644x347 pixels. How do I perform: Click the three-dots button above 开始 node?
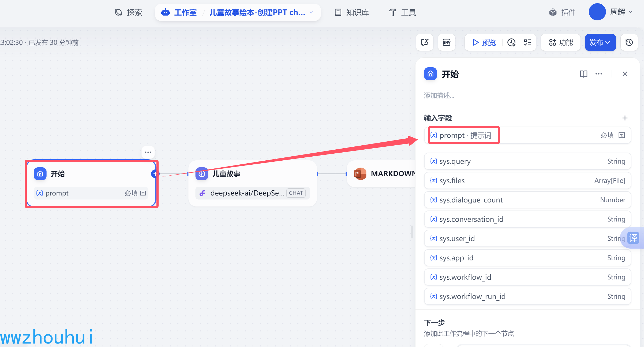[x=148, y=152]
